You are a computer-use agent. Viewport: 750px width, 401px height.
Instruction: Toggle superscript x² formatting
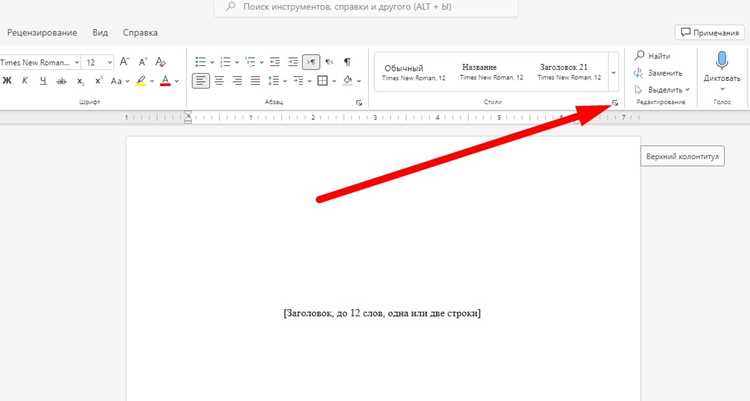pyautogui.click(x=99, y=81)
